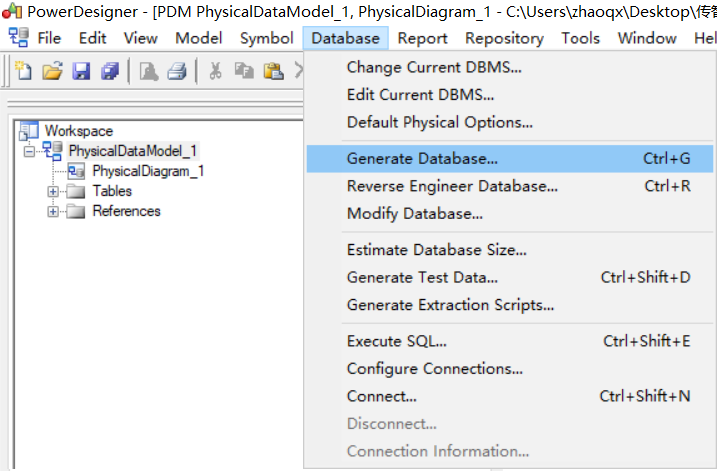Click Configure Connections menu entry
The width and height of the screenshot is (717, 471).
pos(434,368)
